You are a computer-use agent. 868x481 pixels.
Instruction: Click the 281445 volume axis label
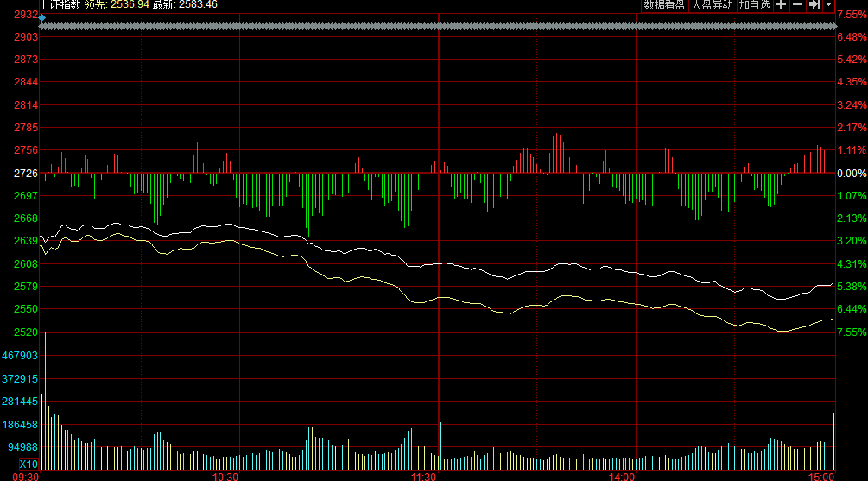[20, 402]
